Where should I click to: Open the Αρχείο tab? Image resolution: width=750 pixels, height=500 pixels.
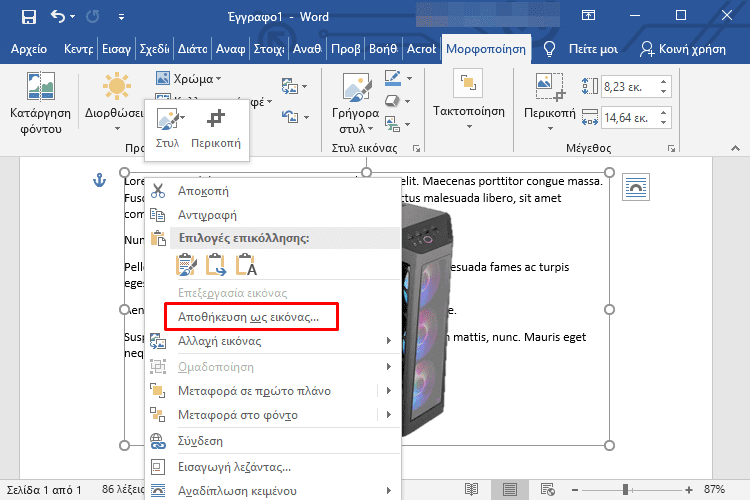pos(29,49)
